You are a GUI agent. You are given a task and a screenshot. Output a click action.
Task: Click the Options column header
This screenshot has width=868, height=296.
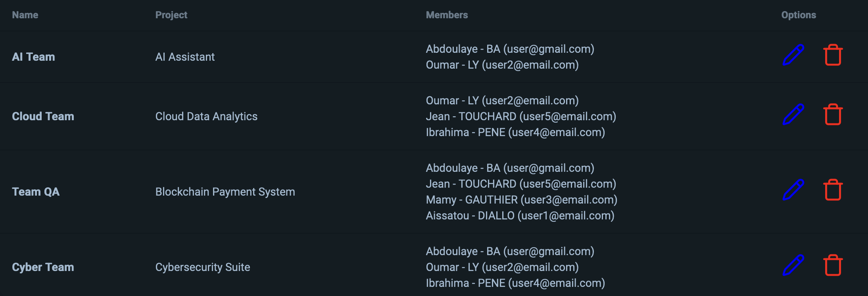click(799, 15)
